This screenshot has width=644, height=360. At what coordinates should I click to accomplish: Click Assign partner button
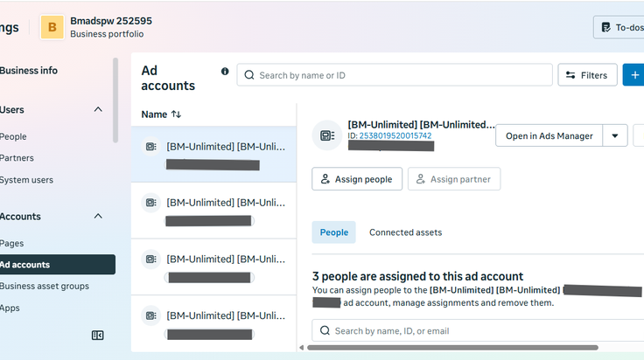(x=454, y=179)
